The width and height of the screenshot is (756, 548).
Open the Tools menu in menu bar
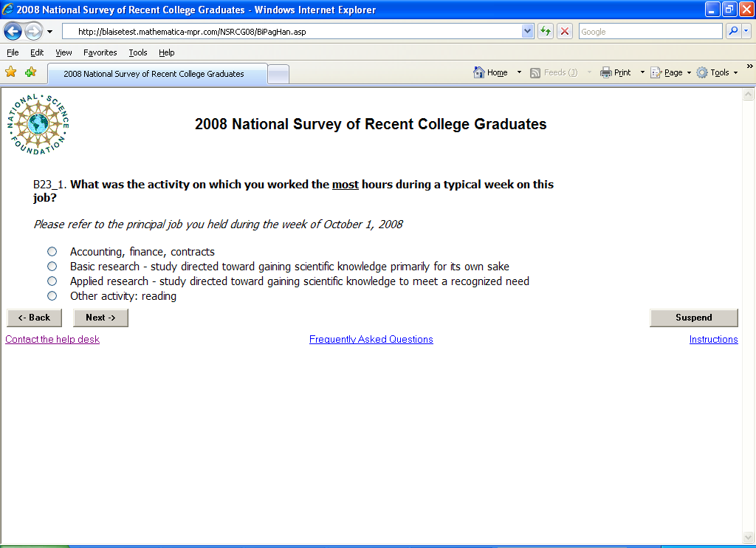click(x=138, y=52)
